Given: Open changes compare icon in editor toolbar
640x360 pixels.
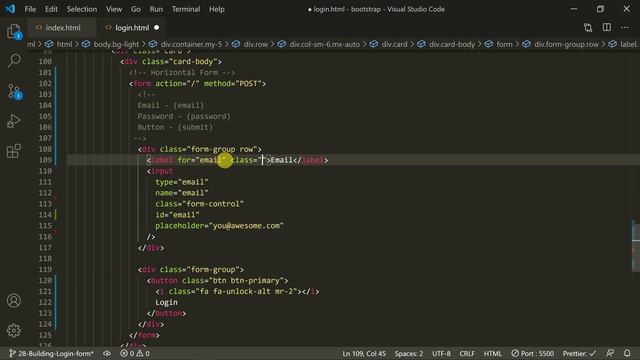Looking at the screenshot, I should tap(588, 27).
